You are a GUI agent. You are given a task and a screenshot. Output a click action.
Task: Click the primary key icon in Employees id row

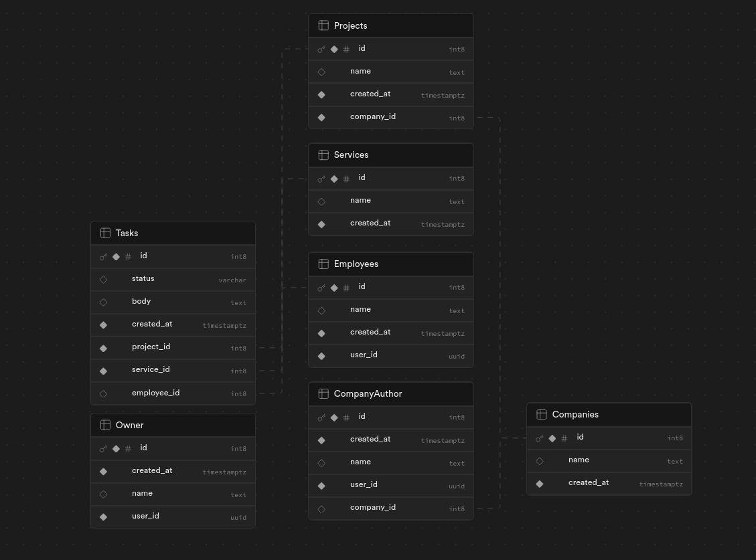tap(321, 288)
